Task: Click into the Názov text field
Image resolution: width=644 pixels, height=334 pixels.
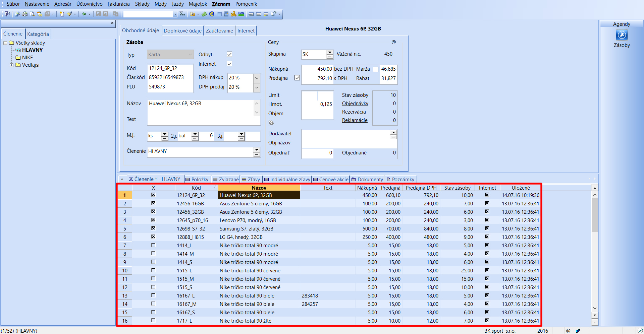Action: point(201,108)
